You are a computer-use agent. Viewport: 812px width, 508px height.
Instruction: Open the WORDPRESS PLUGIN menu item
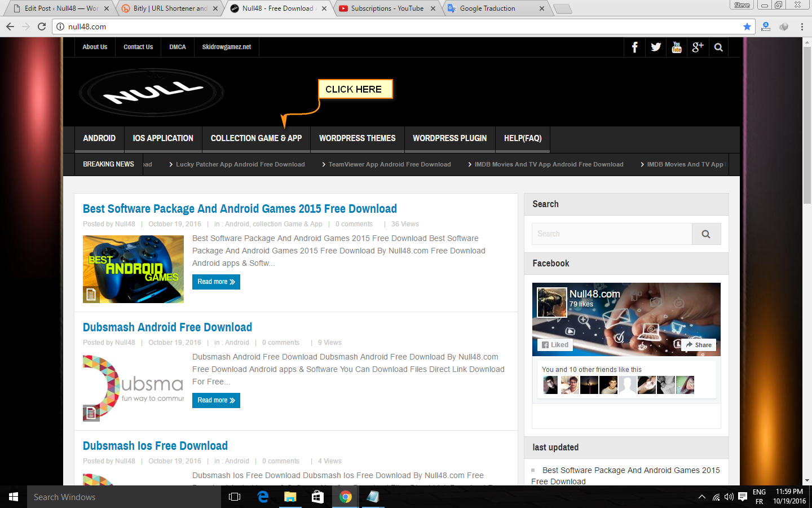[450, 138]
